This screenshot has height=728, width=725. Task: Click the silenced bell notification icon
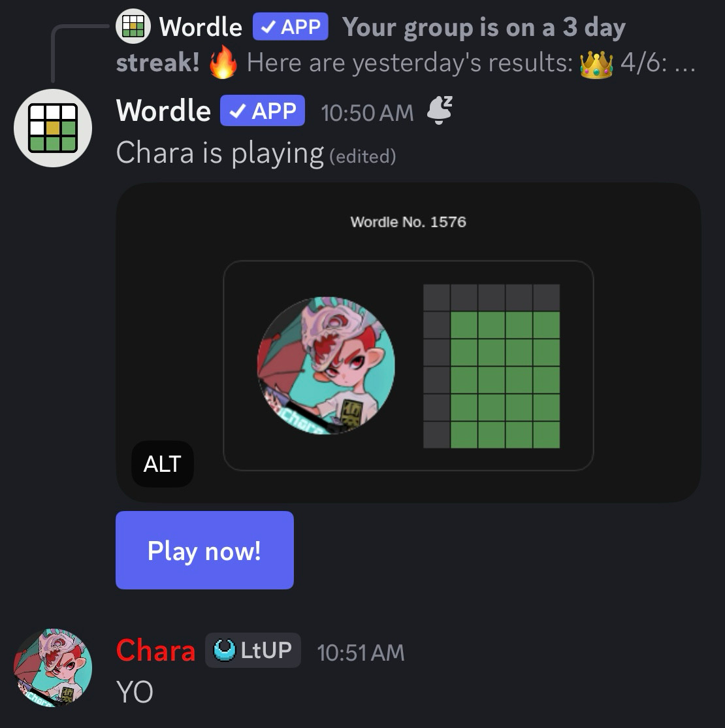coord(440,110)
